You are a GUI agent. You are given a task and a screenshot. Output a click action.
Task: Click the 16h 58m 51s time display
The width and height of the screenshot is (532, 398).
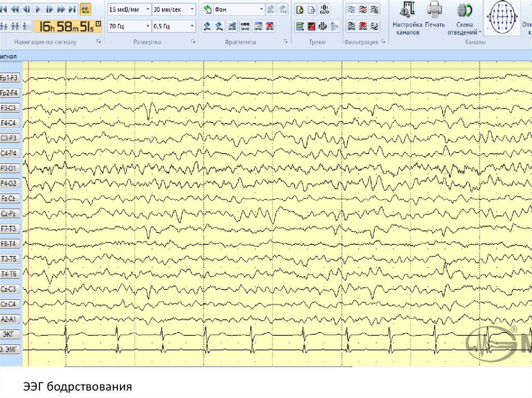click(x=63, y=26)
